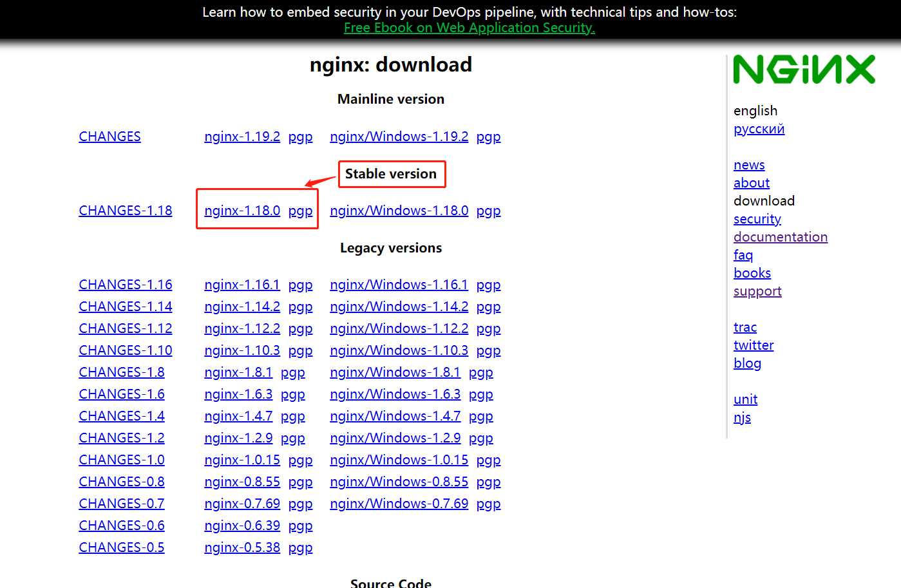Go to the news page

[749, 165]
